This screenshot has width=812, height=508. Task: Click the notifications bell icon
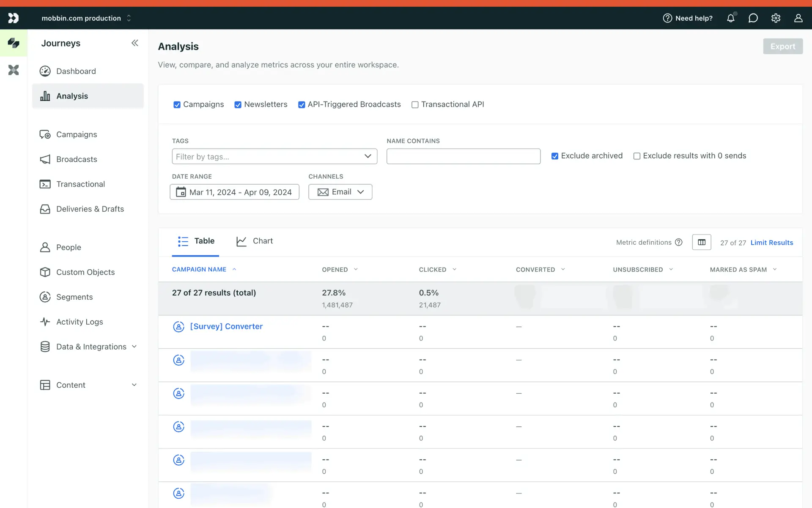[x=730, y=18]
